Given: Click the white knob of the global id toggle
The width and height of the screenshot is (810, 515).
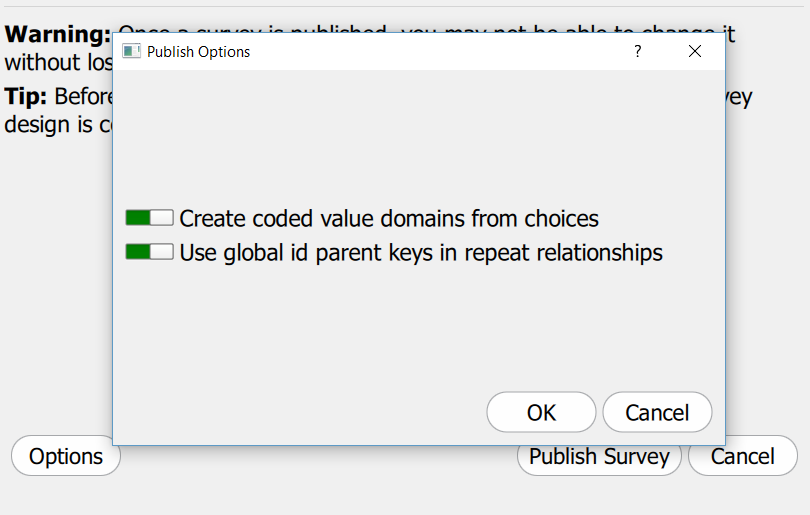Looking at the screenshot, I should coord(162,252).
